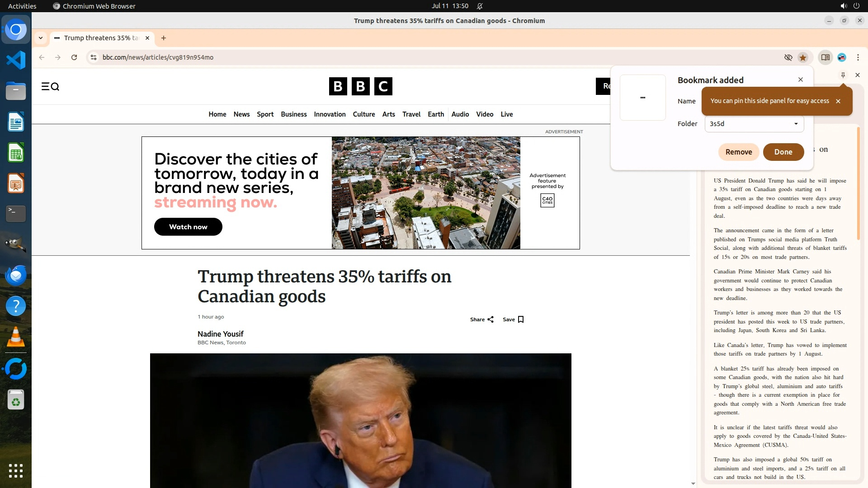Open the Innovation nav item
The image size is (868, 488).
tap(330, 114)
